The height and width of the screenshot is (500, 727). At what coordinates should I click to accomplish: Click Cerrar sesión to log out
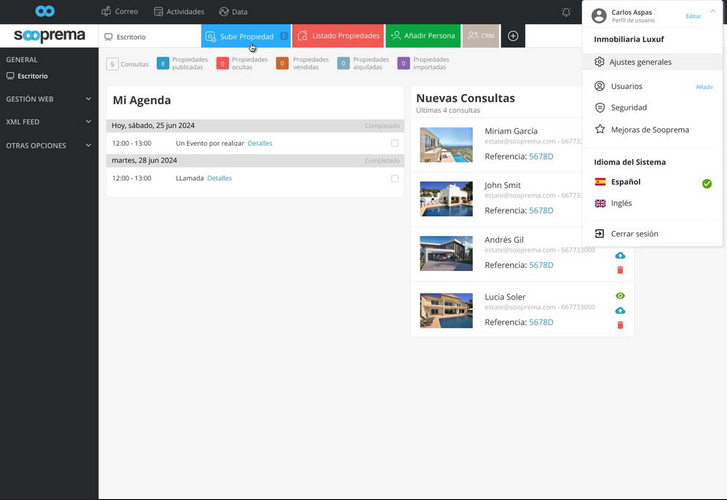pyautogui.click(x=633, y=233)
